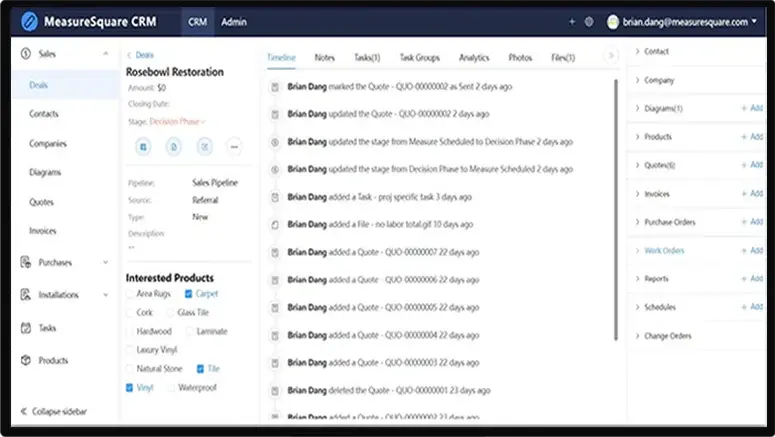Click the file icon beside 'no labor total.gif'

click(x=275, y=225)
